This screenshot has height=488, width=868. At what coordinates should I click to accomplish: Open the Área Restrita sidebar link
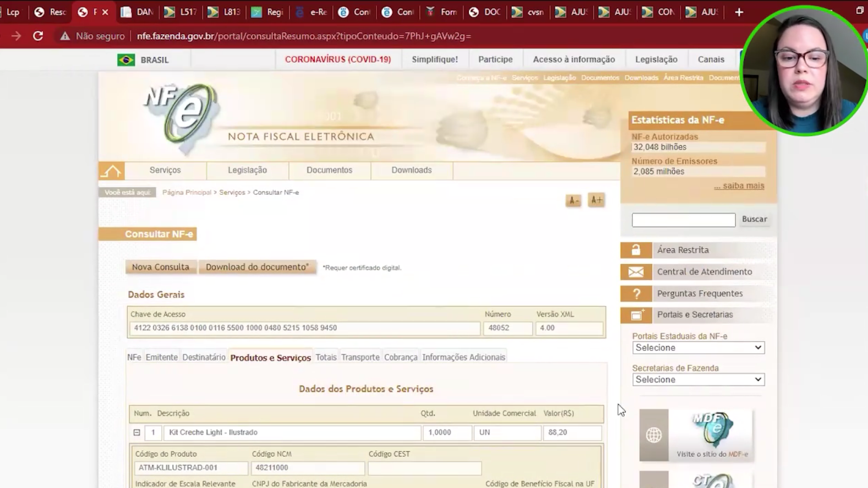[x=683, y=250]
